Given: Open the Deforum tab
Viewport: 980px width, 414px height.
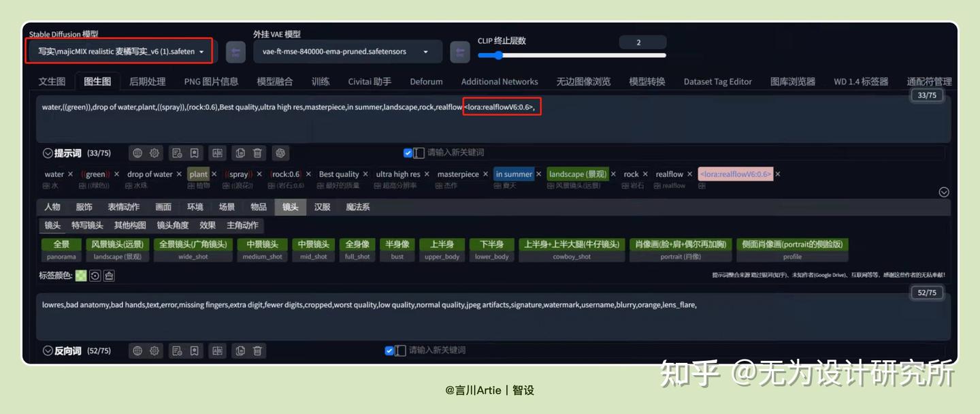Looking at the screenshot, I should [426, 81].
